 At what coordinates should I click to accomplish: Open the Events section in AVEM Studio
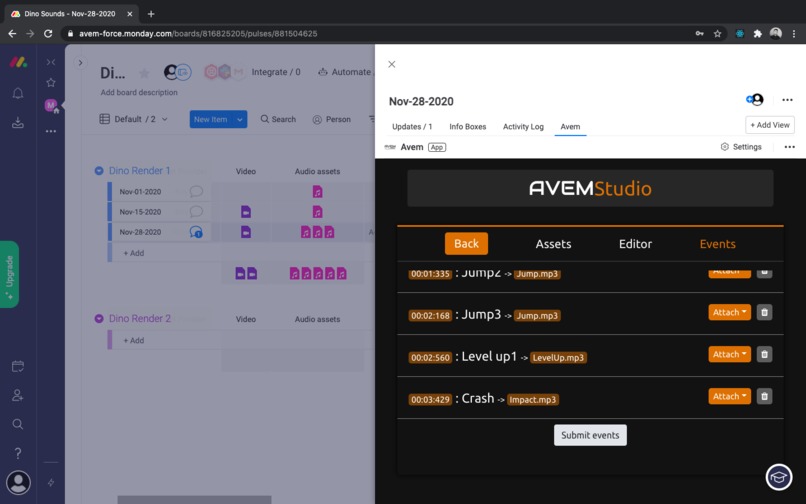pos(718,244)
